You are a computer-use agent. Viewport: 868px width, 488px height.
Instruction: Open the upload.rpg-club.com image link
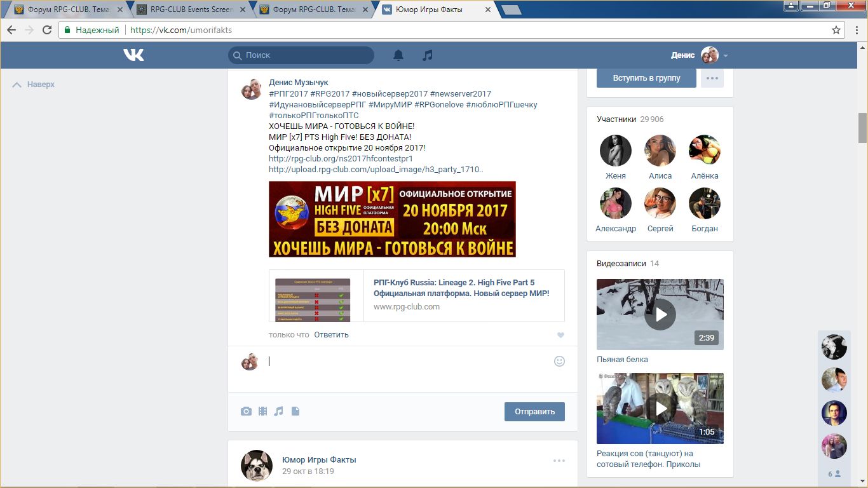376,170
